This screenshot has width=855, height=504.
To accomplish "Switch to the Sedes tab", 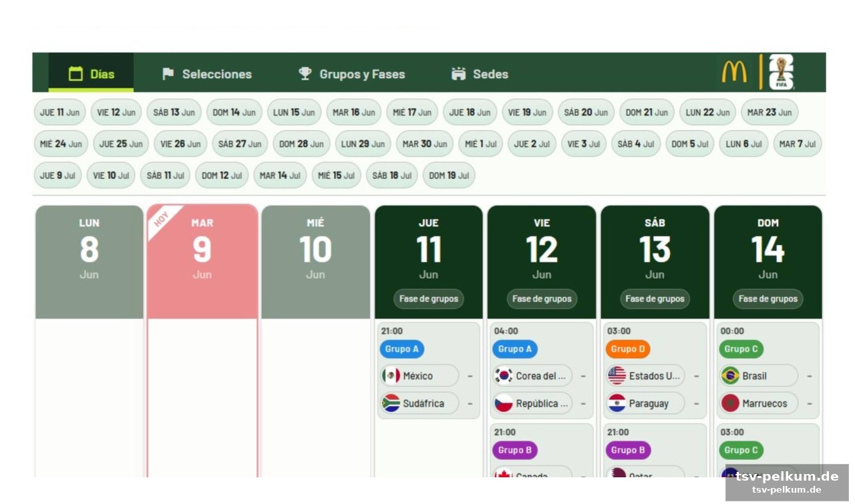I will 480,74.
